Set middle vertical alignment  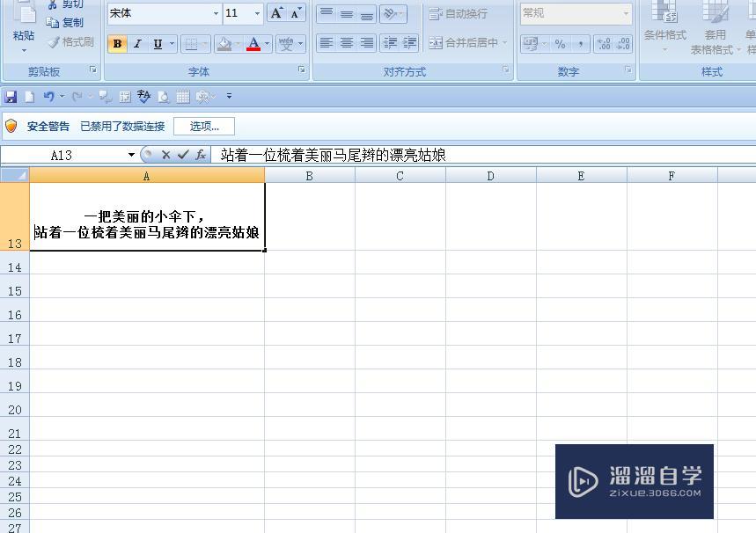click(347, 13)
